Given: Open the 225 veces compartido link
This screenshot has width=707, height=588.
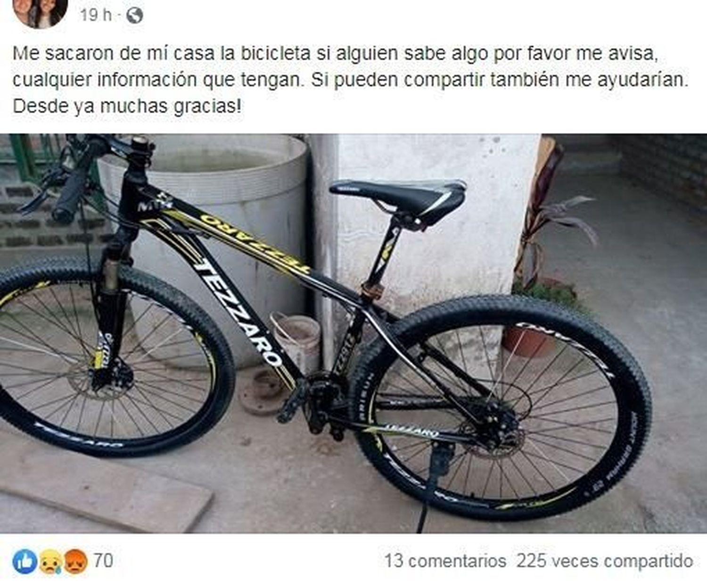Looking at the screenshot, I should (605, 561).
